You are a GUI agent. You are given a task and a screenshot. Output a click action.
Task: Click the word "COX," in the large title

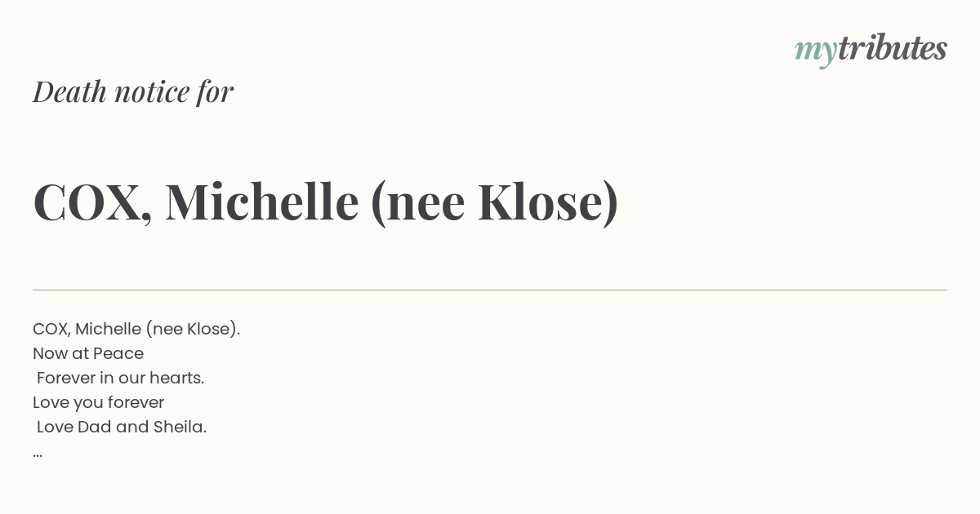[92, 202]
